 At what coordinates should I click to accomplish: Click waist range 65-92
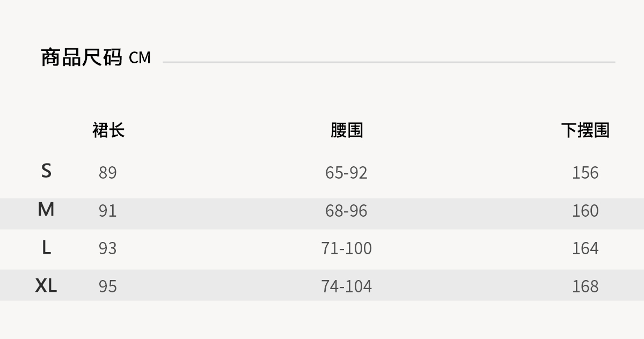[346, 173]
